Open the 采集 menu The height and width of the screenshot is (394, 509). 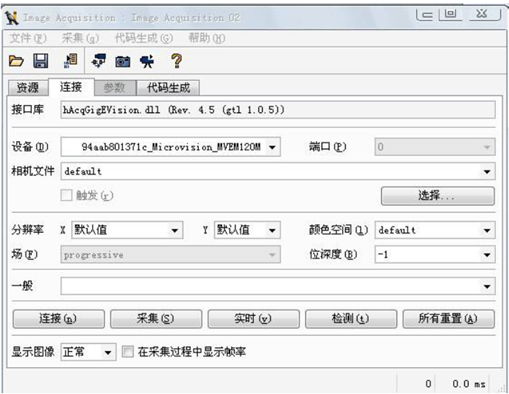80,38
